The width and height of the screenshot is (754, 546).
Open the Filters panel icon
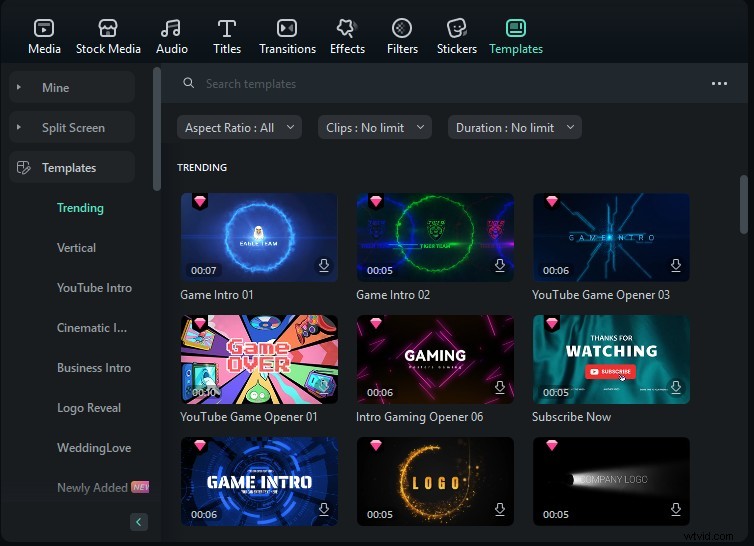point(402,28)
